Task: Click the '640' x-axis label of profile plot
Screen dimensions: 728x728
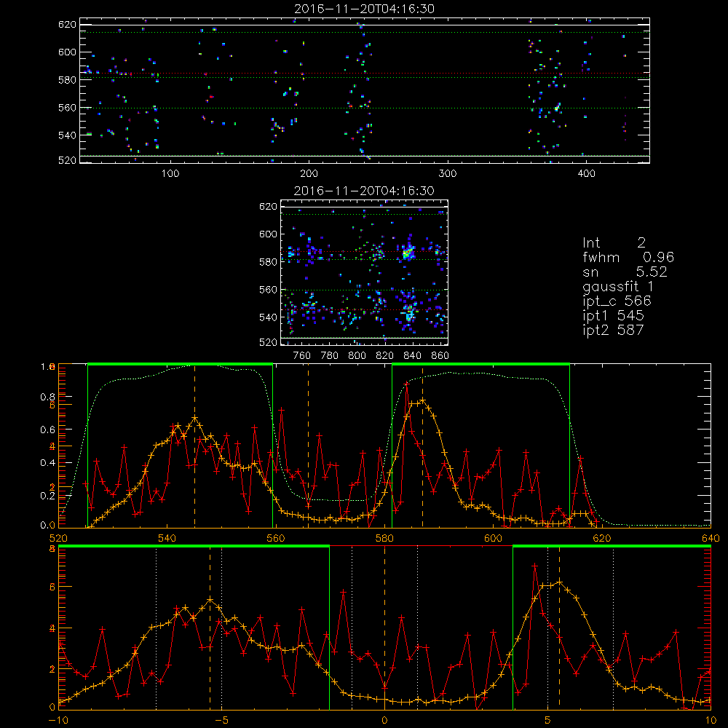Action: pyautogui.click(x=711, y=538)
